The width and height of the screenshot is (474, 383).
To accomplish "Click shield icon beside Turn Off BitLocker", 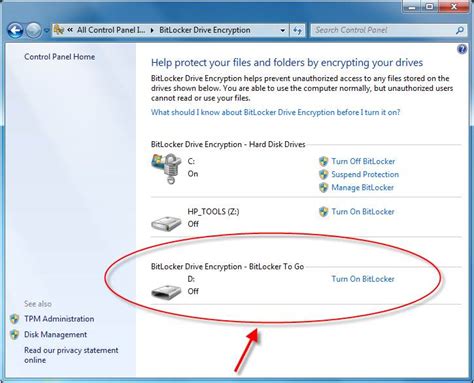I will tap(323, 161).
